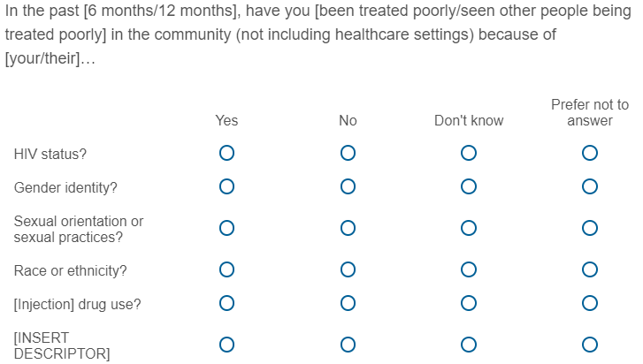Screen dimensions: 643x364
Task: Choose Prefer not to answer for Gender identity
Action: (x=590, y=186)
